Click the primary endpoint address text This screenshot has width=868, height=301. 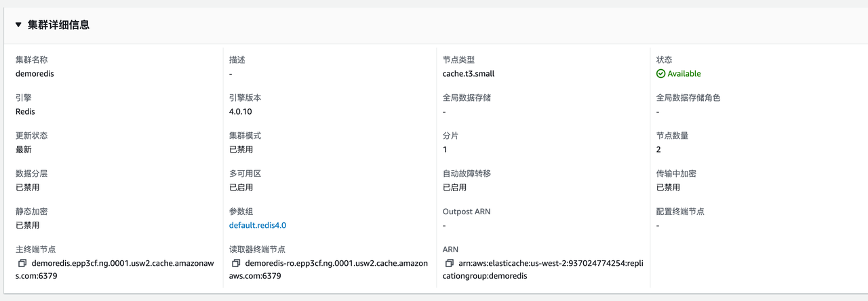coord(122,263)
